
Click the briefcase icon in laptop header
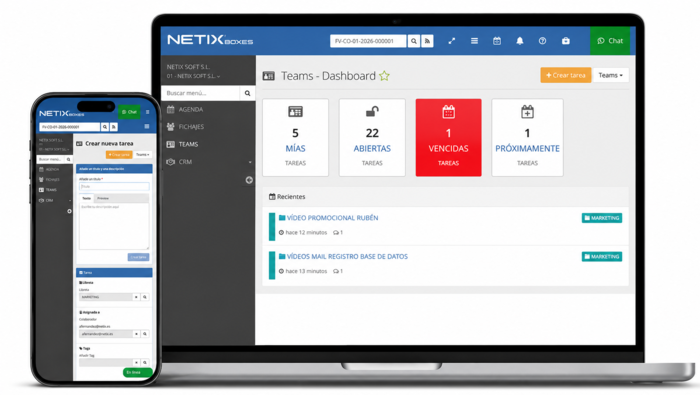[566, 41]
